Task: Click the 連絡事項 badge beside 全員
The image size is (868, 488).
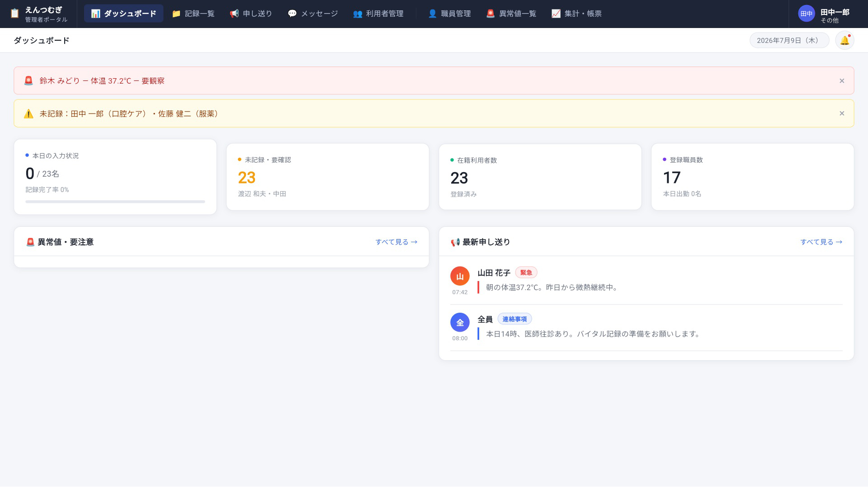Action: 514,319
